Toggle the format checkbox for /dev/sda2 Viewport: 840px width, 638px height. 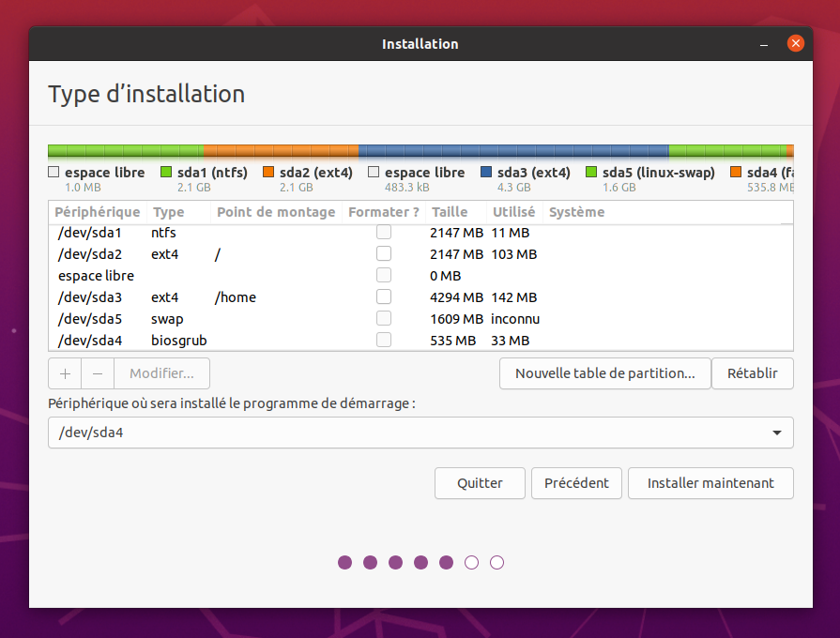[x=384, y=253]
